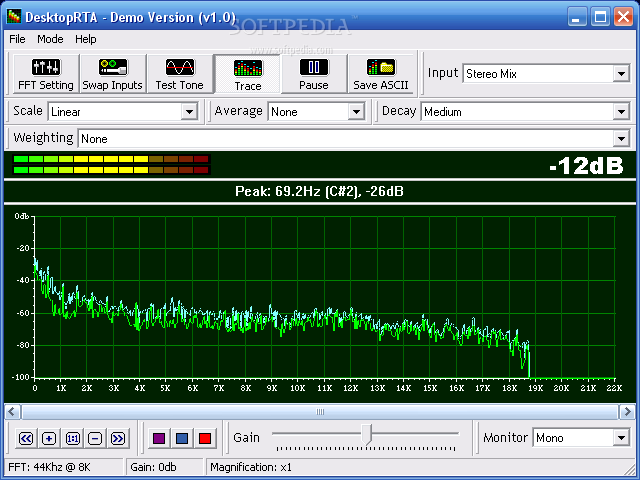Click the Peak 69.2Hz readout text
The height and width of the screenshot is (480, 640).
pyautogui.click(x=319, y=191)
